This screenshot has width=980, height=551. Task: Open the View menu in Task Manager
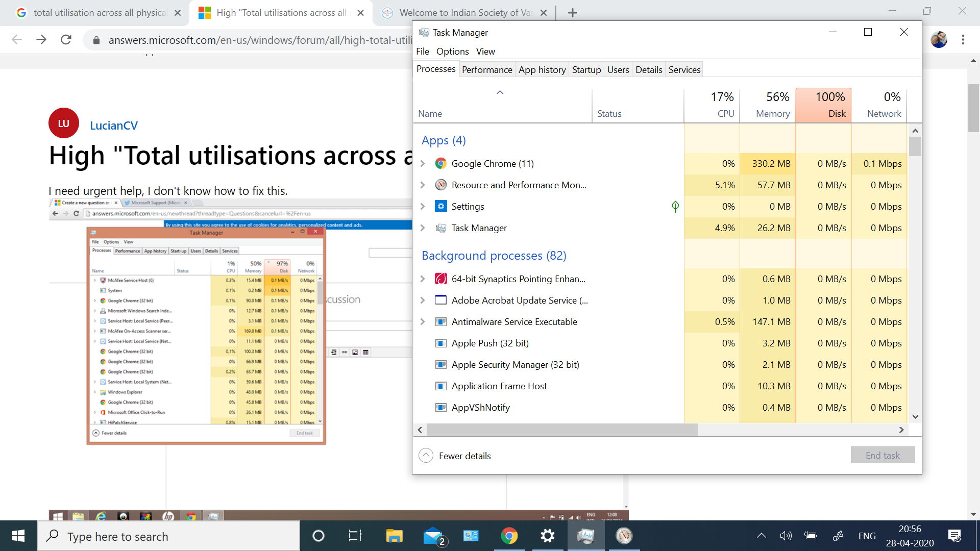[485, 52]
